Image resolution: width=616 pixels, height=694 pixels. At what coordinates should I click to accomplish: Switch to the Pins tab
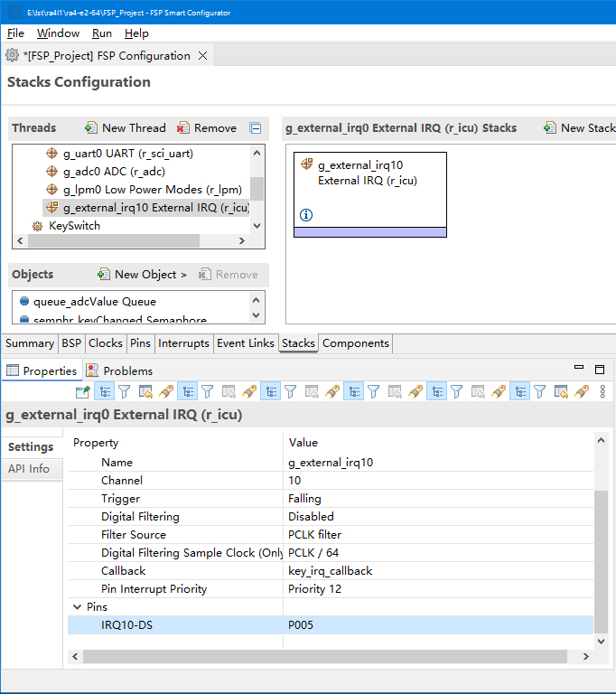(x=140, y=343)
